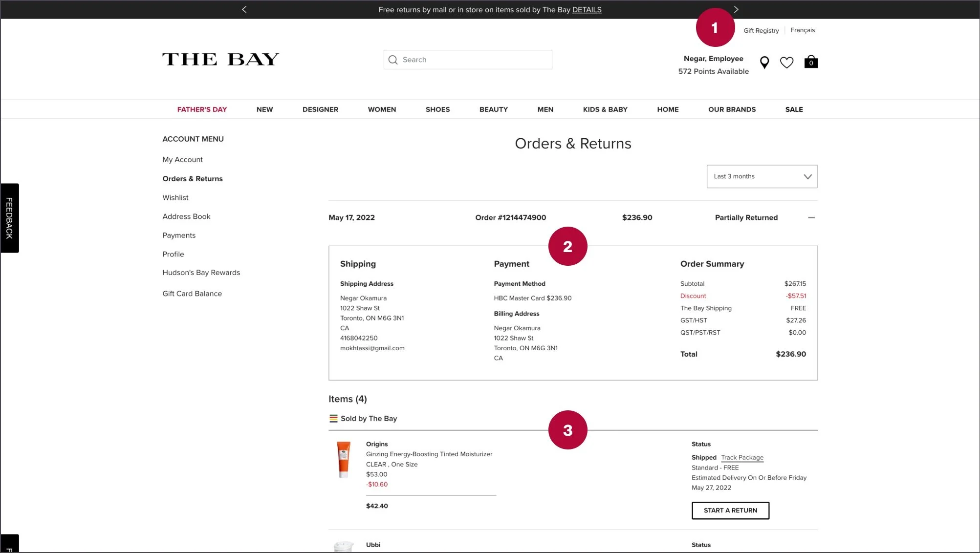Open the Women menu
980x553 pixels.
coord(382,109)
